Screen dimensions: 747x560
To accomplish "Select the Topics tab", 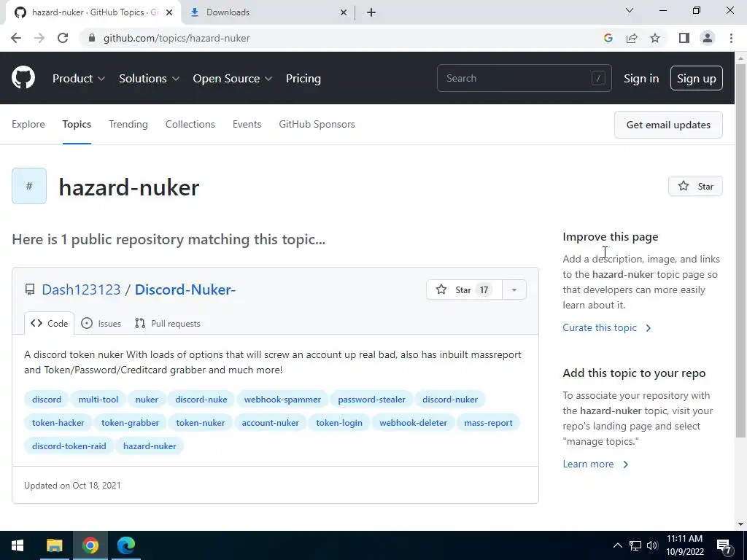I will (77, 124).
